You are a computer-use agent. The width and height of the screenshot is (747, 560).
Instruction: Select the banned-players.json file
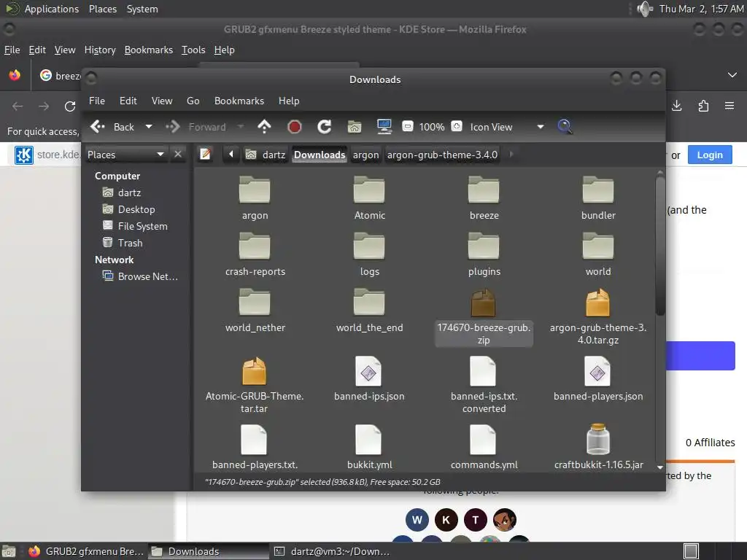click(x=598, y=379)
